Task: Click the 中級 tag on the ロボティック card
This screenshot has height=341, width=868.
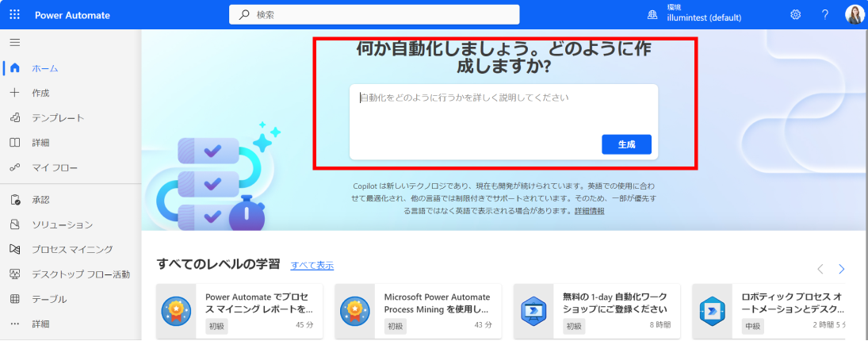Action: tap(753, 326)
